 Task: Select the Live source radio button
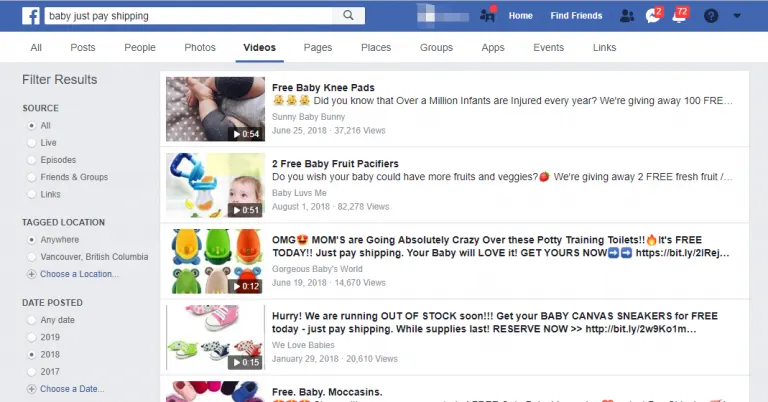pyautogui.click(x=32, y=143)
